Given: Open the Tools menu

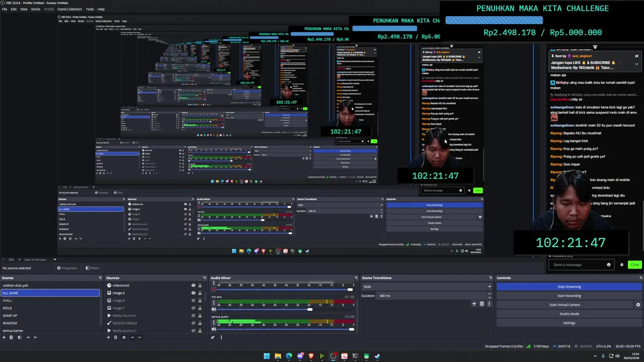Looking at the screenshot, I should point(90,9).
